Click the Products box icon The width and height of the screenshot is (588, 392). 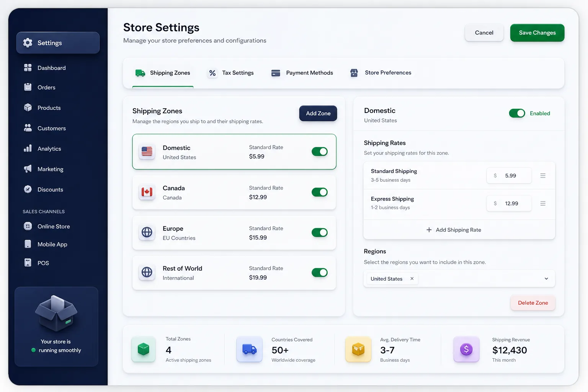[x=28, y=108]
